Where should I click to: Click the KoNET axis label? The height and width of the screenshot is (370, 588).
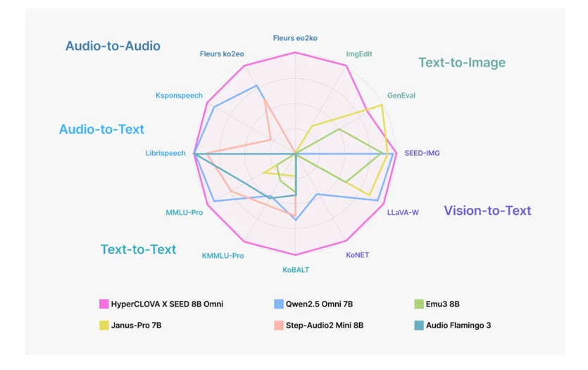coord(357,255)
